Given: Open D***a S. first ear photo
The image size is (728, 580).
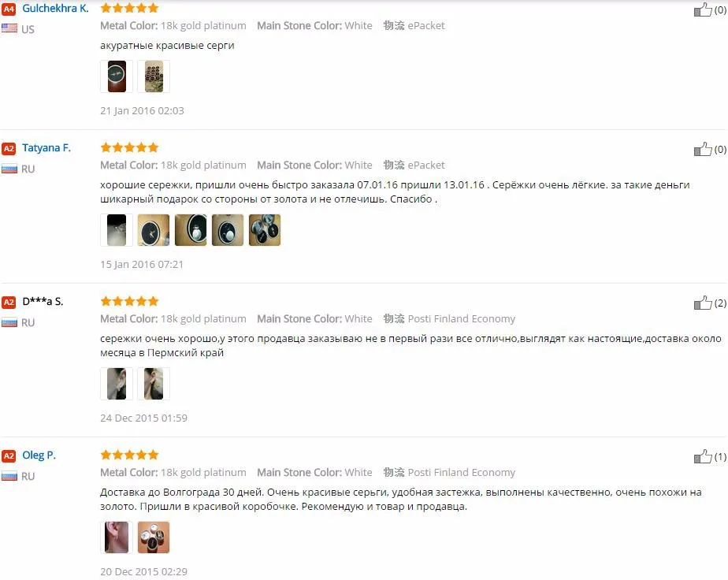Looking at the screenshot, I should tap(117, 384).
